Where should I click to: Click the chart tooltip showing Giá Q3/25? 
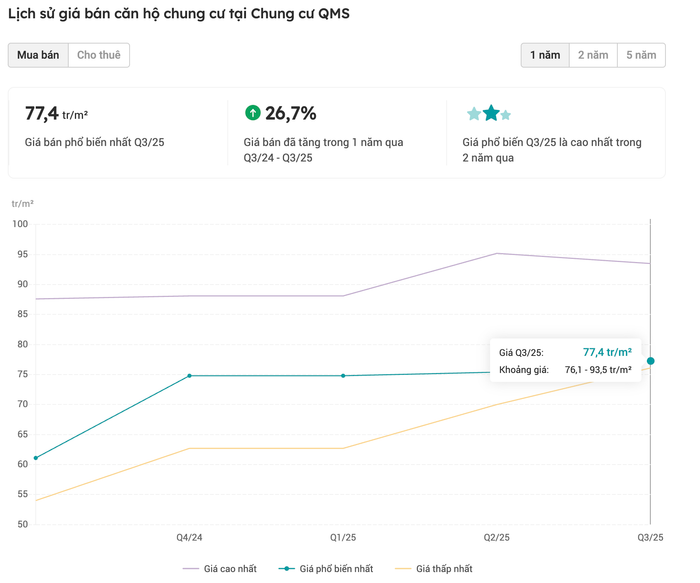(x=565, y=361)
